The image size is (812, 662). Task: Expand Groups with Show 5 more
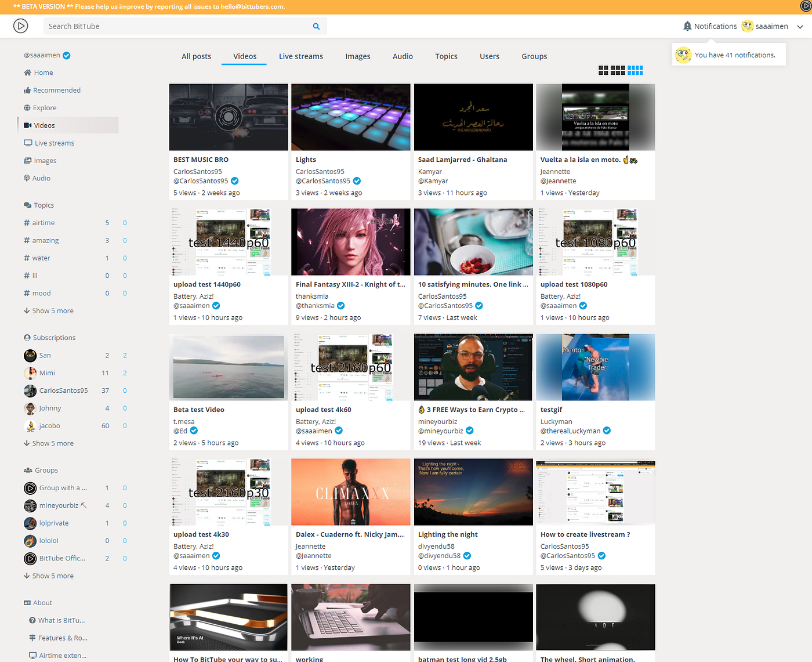click(49, 576)
